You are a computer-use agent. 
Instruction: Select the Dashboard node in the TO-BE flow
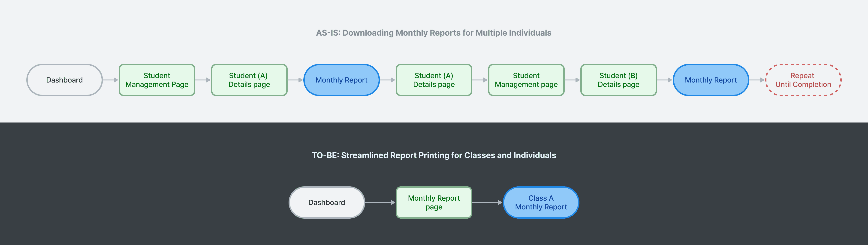pos(327,202)
